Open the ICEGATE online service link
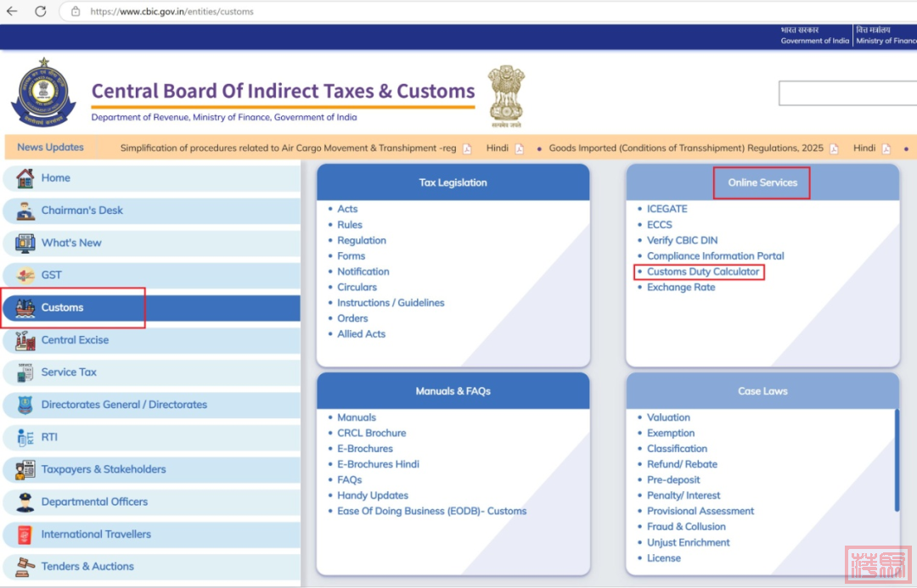The width and height of the screenshot is (917, 588). (x=667, y=209)
